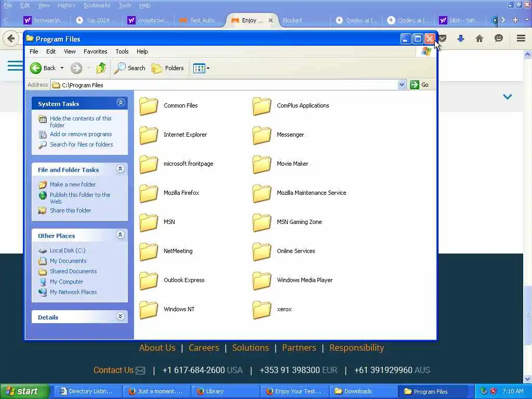Select the Online Services folder icon
The height and width of the screenshot is (399, 532).
click(262, 251)
